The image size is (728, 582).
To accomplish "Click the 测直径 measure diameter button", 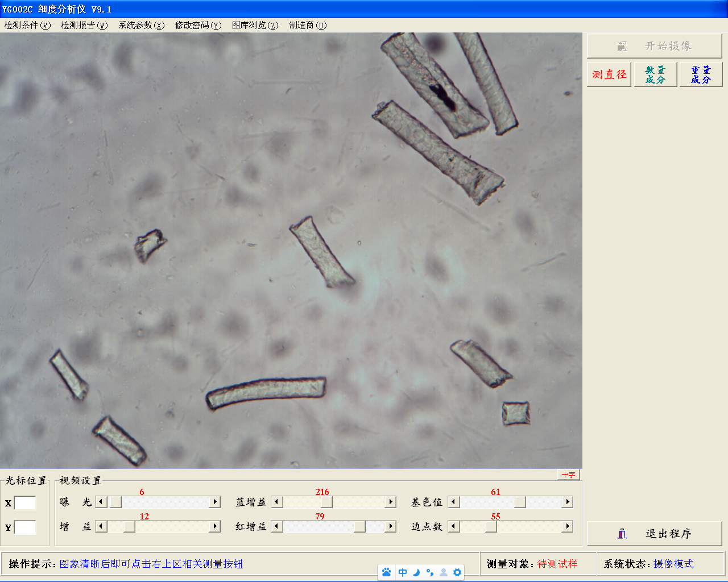I will [x=609, y=74].
